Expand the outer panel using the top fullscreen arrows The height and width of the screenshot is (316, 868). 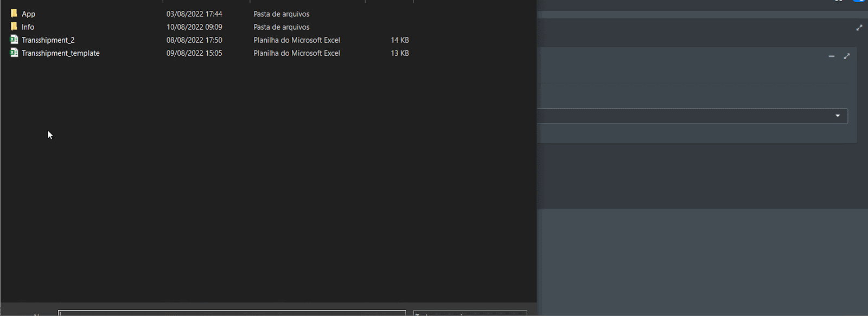pos(859,28)
